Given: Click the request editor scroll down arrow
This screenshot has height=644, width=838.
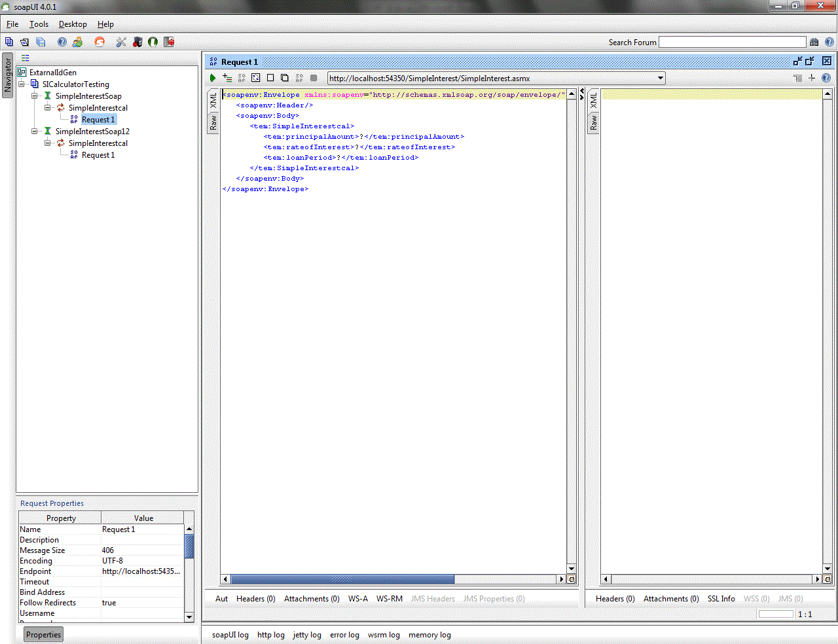Looking at the screenshot, I should pyautogui.click(x=572, y=569).
